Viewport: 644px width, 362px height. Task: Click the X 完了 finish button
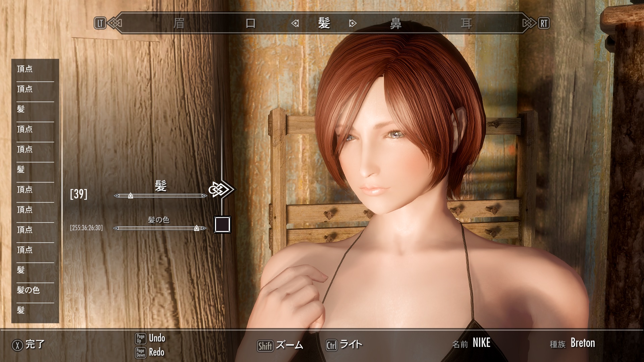click(x=28, y=345)
